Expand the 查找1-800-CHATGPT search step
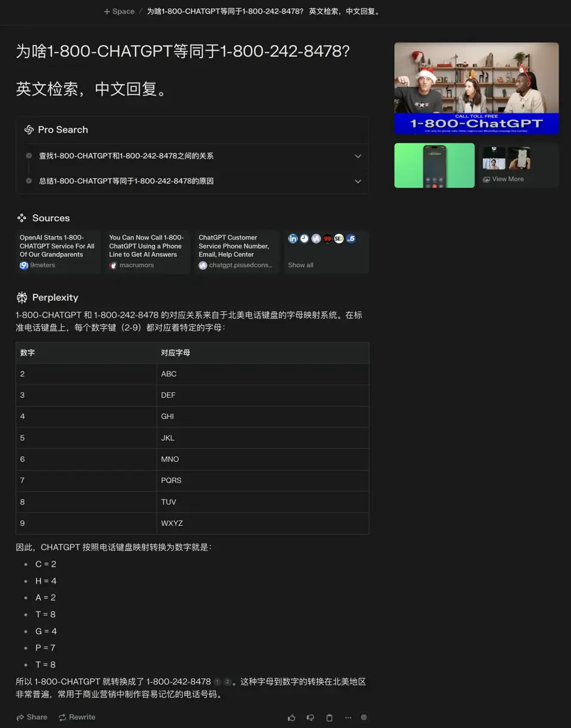Viewport: 571px width, 728px height. [x=192, y=156]
